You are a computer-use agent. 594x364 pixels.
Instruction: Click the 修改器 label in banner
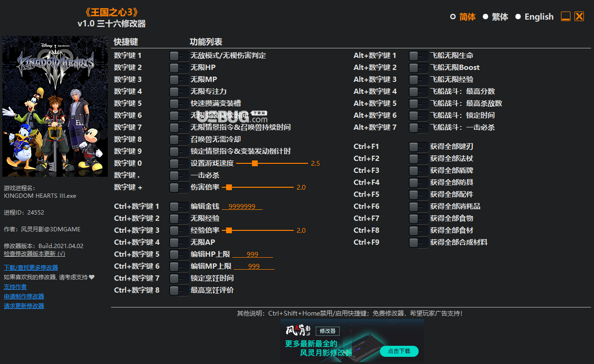click(328, 331)
